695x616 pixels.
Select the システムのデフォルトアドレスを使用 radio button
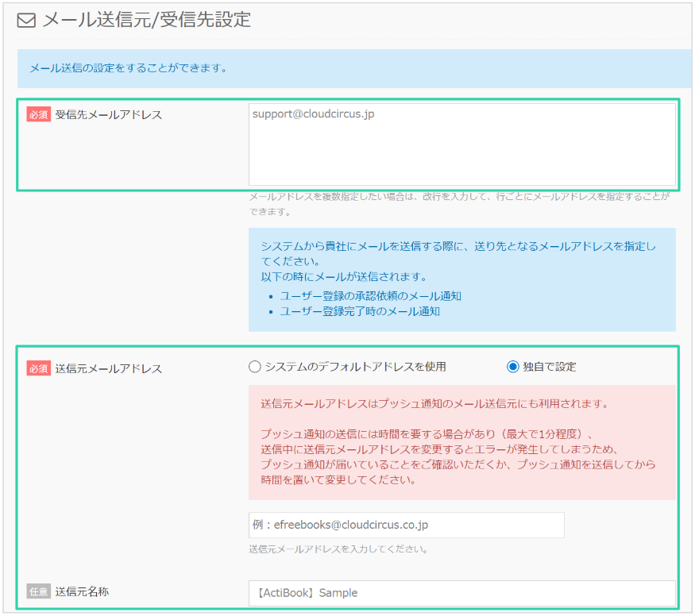[x=255, y=367]
